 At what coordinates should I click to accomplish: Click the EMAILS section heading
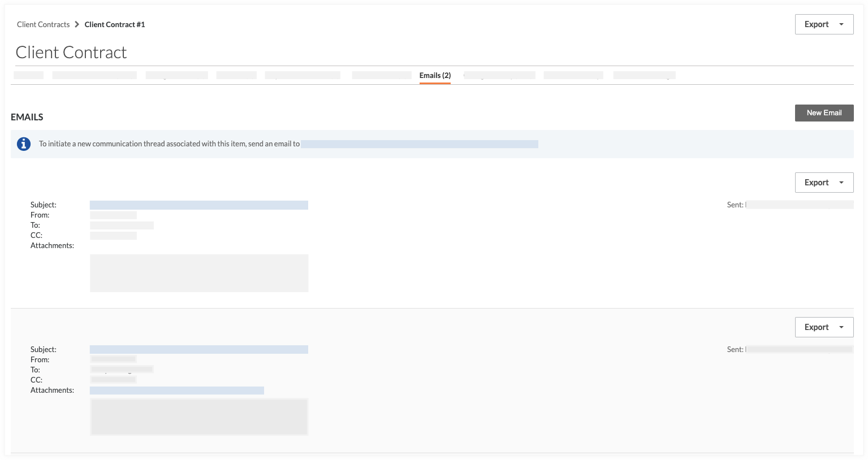coord(27,117)
